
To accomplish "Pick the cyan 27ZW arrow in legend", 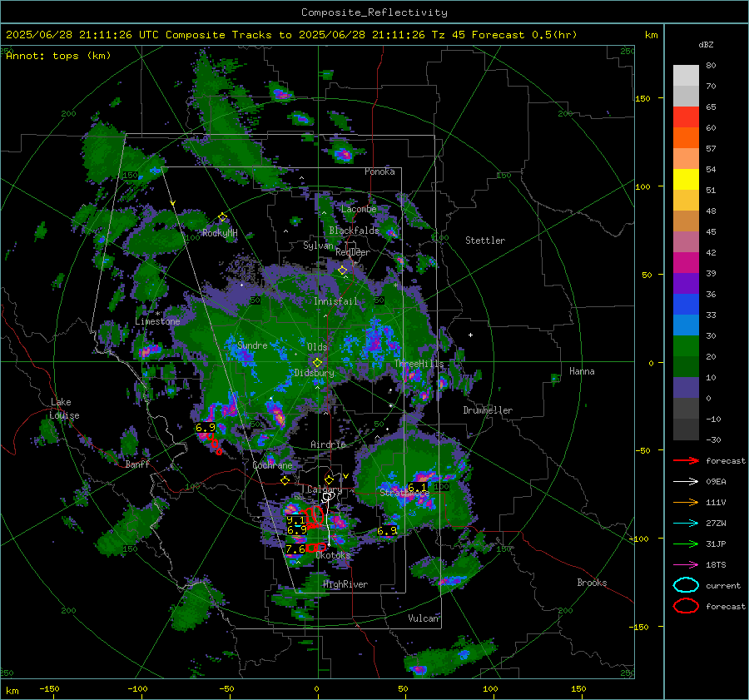I will click(686, 524).
